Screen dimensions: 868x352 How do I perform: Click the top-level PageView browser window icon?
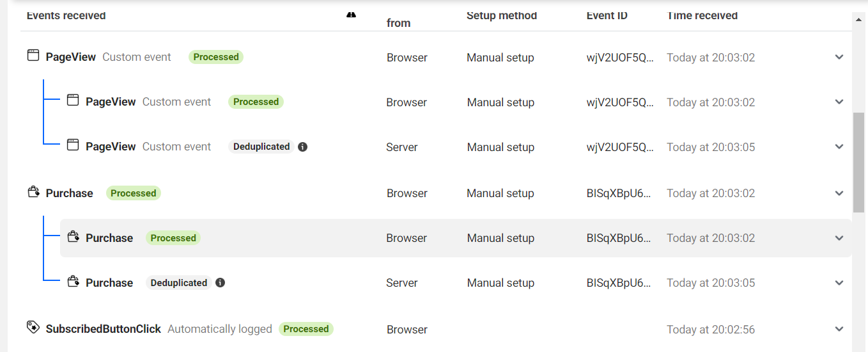(x=33, y=56)
